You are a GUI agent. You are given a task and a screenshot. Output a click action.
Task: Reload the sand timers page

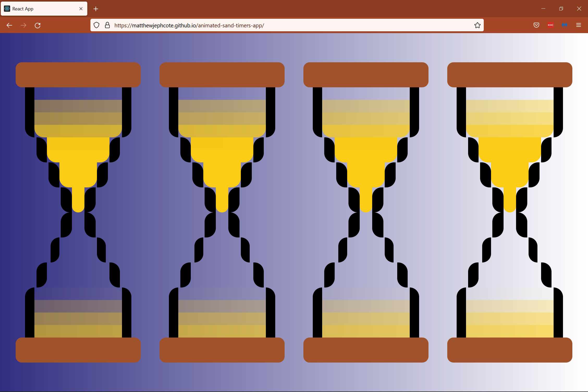[x=38, y=25]
